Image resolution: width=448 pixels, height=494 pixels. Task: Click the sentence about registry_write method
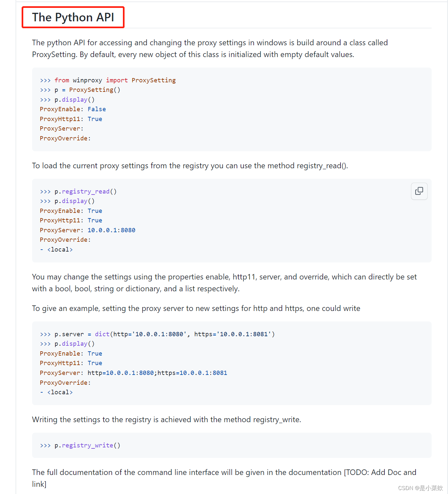(x=166, y=420)
